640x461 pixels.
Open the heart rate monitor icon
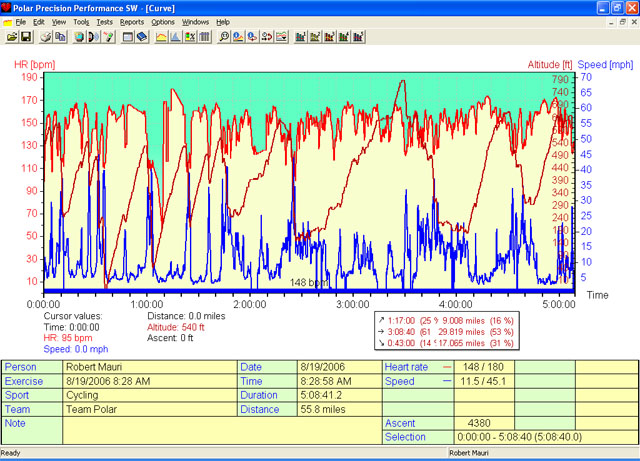(80, 37)
